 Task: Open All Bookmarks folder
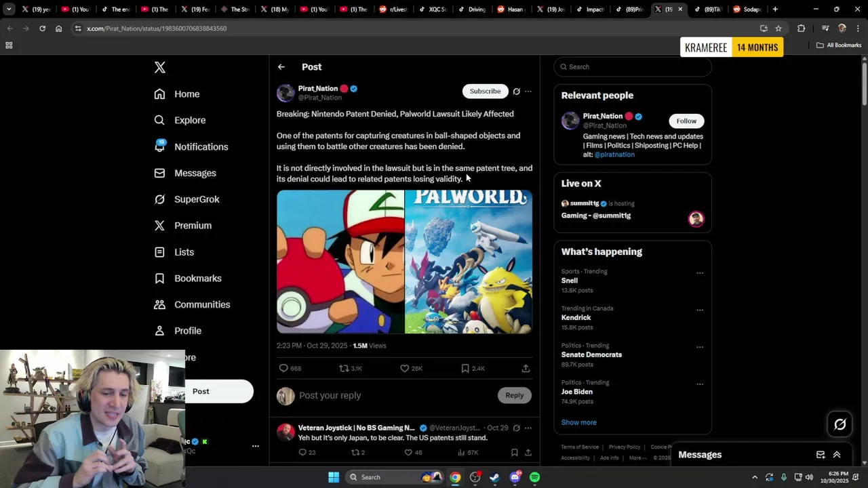point(839,45)
